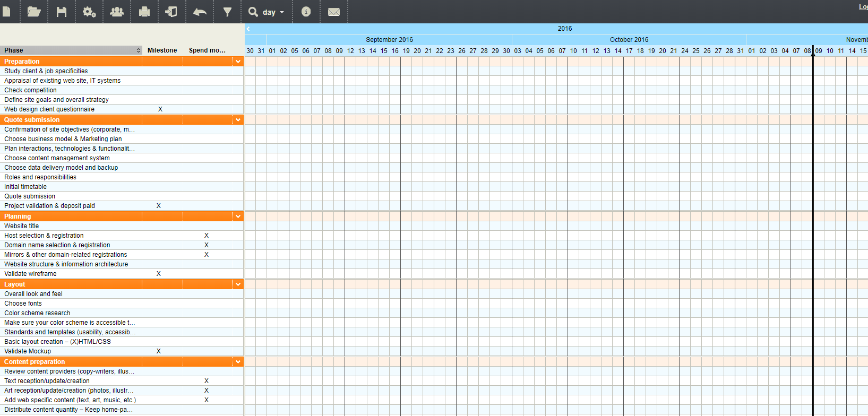Screen dimensions: 868x416
Task: Click milestone X for Validate Mockup
Action: 159,351
